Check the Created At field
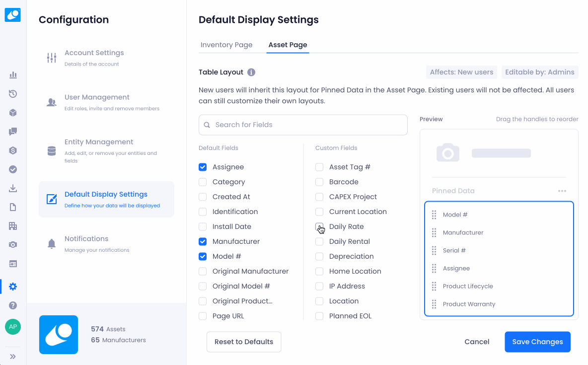This screenshot has width=588, height=365. tap(203, 197)
